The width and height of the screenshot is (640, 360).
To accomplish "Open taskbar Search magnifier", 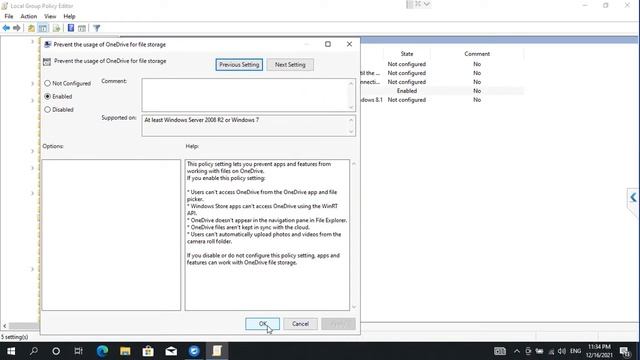I will (34, 351).
